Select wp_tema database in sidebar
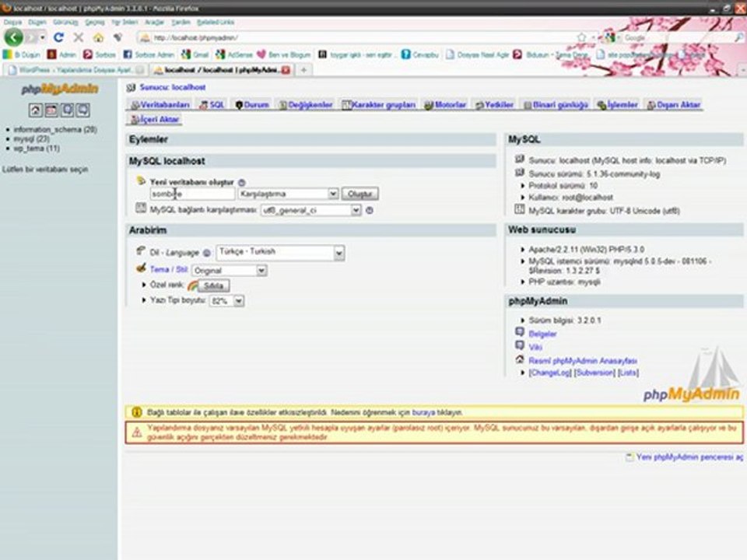Screen dimensions: 747x560 37,149
